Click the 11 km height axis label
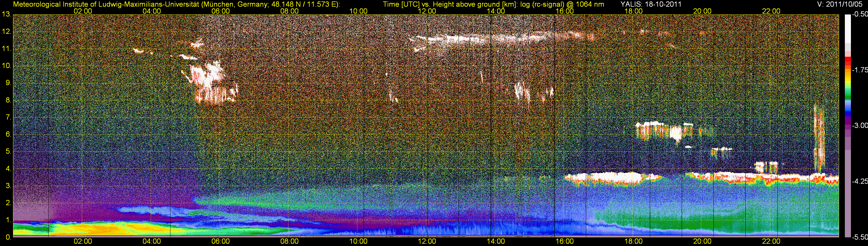 (7, 49)
